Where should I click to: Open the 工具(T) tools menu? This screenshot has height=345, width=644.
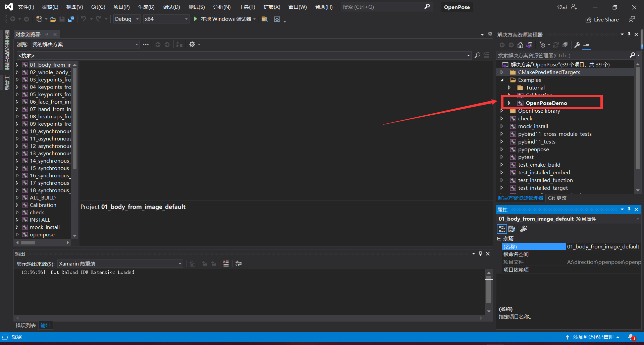point(247,7)
